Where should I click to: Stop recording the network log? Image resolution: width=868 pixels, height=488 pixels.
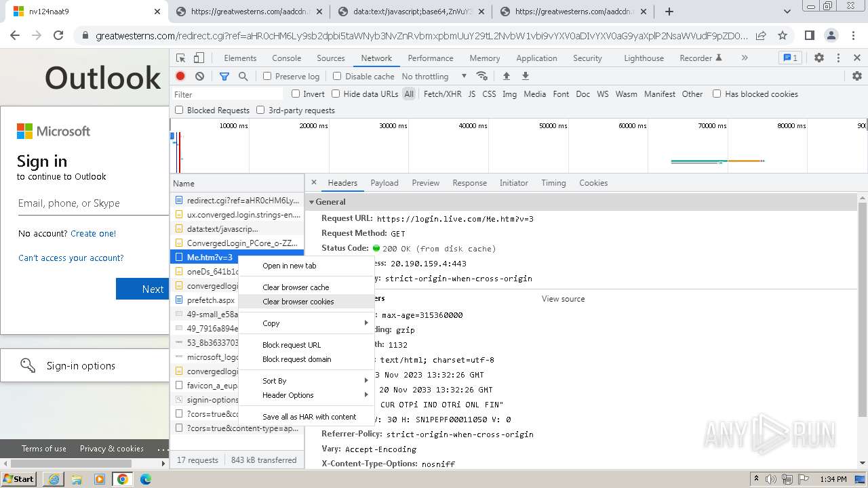(180, 77)
